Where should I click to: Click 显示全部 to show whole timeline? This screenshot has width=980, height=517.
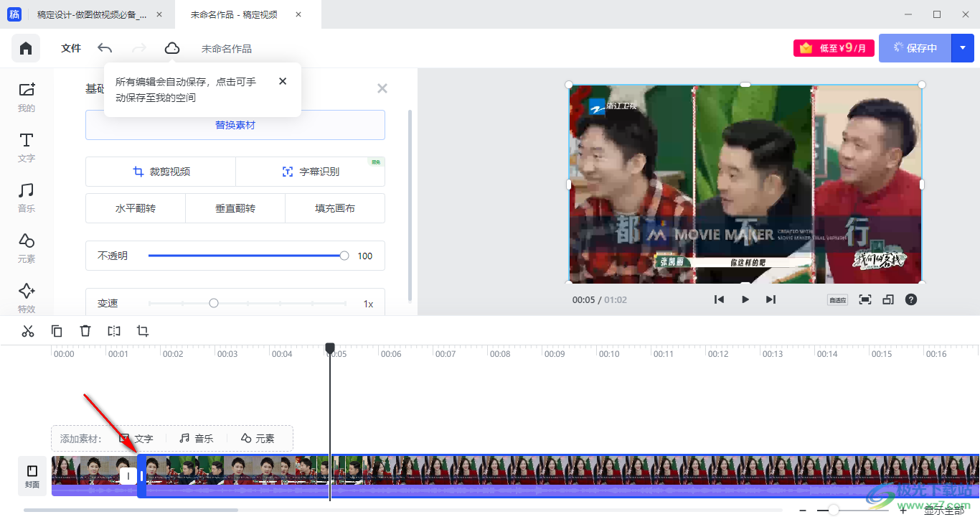click(944, 511)
